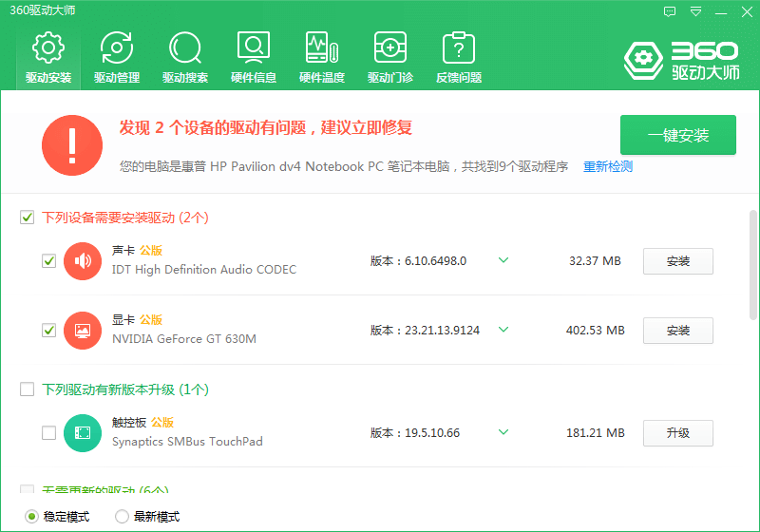Click the touchpad device icon
Image resolution: width=760 pixels, height=532 pixels.
point(83,432)
